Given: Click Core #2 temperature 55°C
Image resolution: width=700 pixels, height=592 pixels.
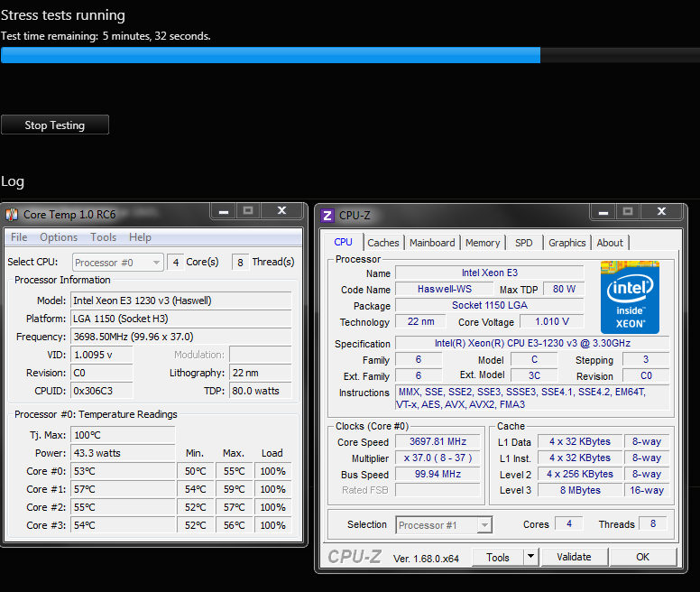Looking at the screenshot, I should pos(123,507).
